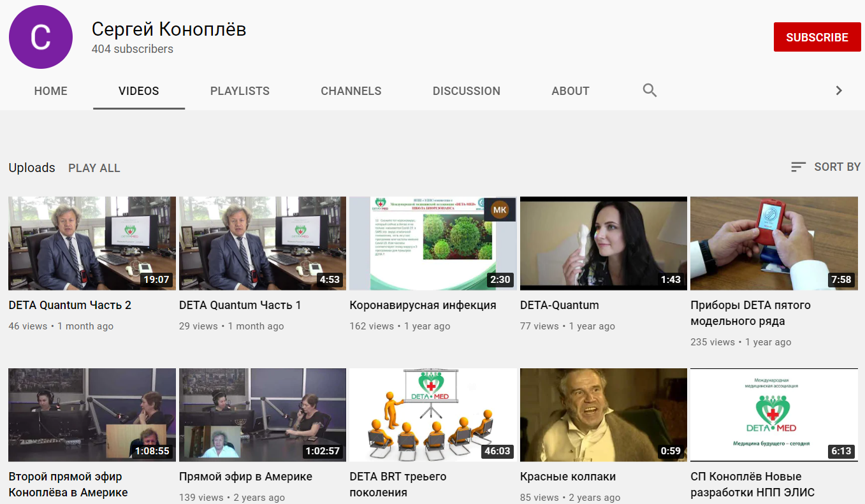Open the DETA-Quantum 1:43 thumbnail
The width and height of the screenshot is (865, 504).
coord(604,243)
